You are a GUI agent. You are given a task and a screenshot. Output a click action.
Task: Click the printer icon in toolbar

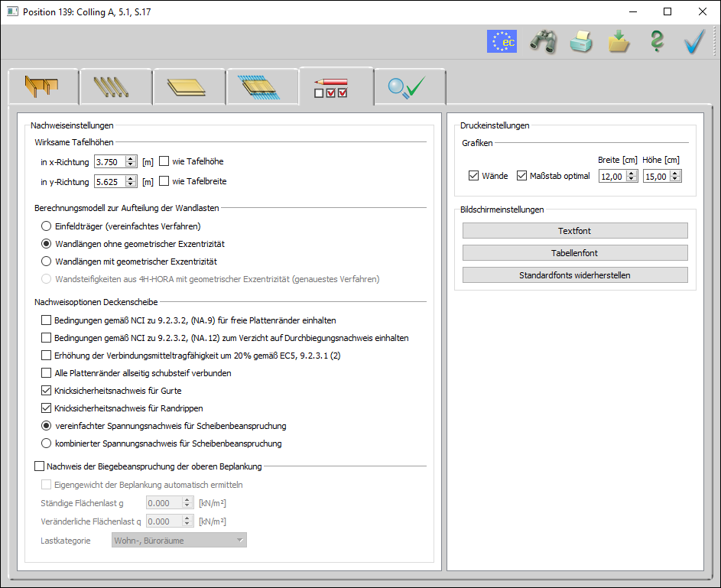[580, 42]
